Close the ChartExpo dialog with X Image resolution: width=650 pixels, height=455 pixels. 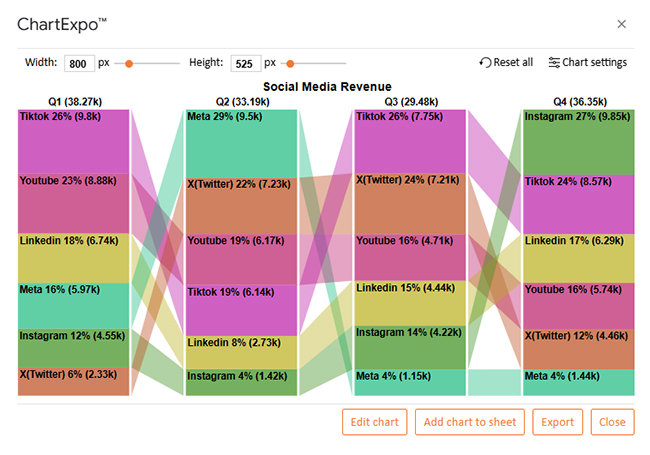coord(621,24)
